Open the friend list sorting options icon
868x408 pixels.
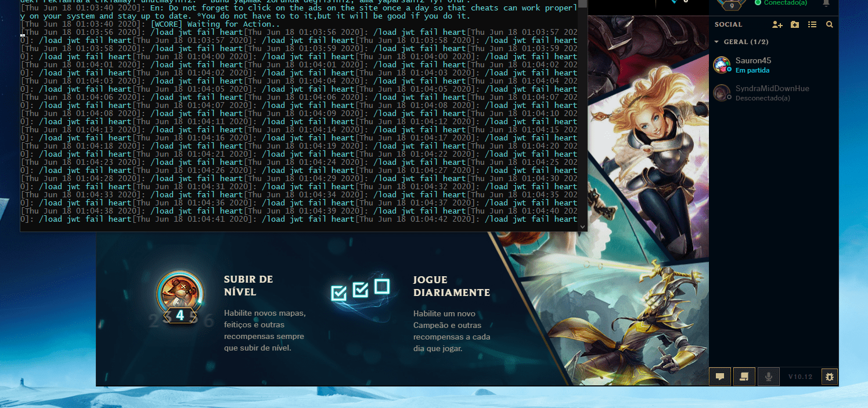[812, 24]
